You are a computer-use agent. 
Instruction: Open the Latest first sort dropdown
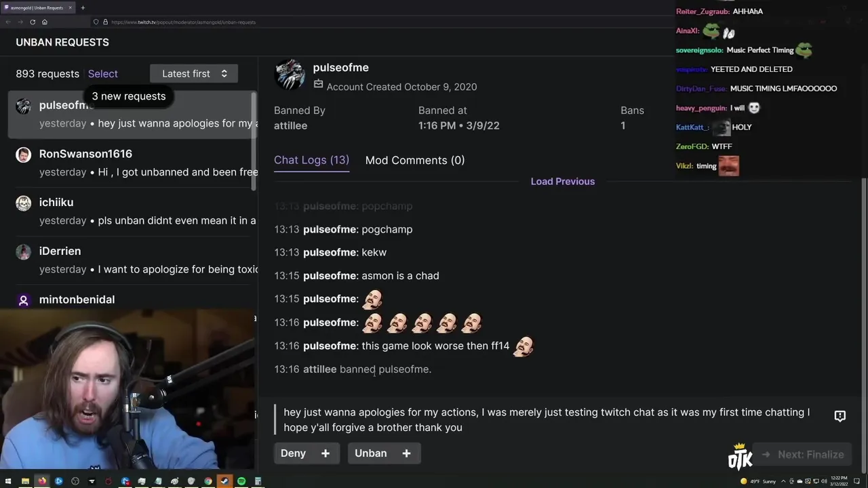click(194, 74)
